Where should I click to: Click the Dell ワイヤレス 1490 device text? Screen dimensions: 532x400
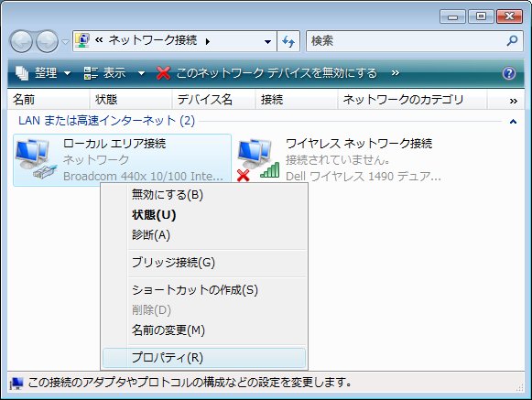click(364, 176)
